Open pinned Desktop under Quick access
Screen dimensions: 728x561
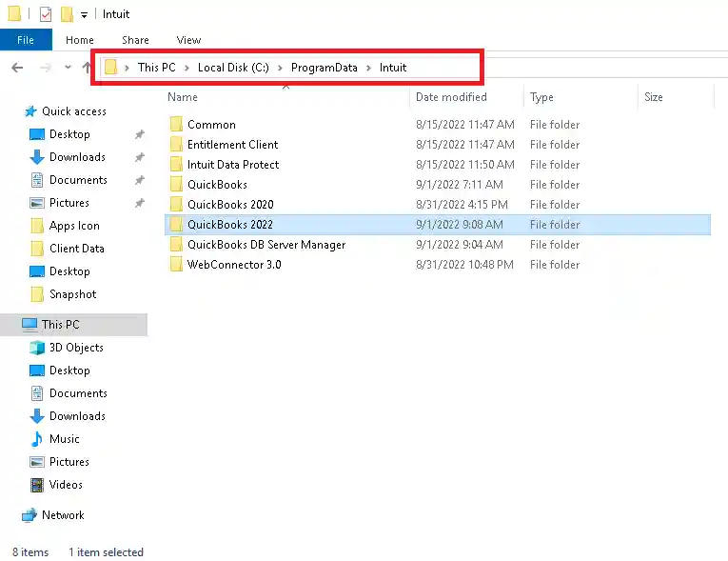[69, 134]
